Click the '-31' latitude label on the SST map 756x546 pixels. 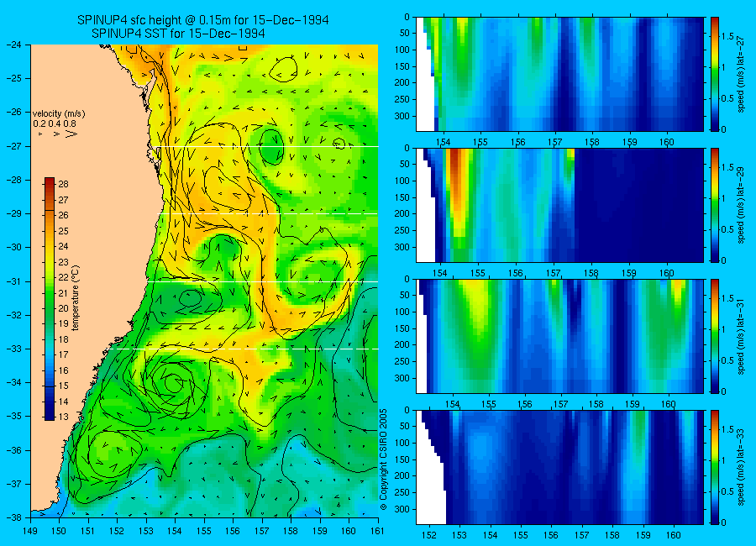click(13, 281)
